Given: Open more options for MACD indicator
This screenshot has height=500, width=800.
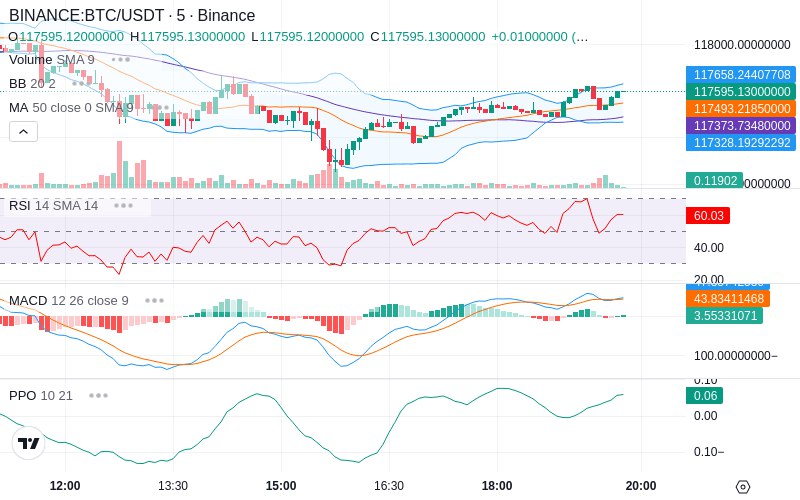Looking at the screenshot, I should point(154,301).
